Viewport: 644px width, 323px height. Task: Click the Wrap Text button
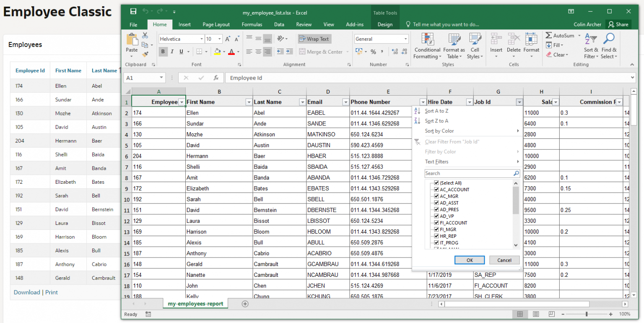click(x=314, y=39)
